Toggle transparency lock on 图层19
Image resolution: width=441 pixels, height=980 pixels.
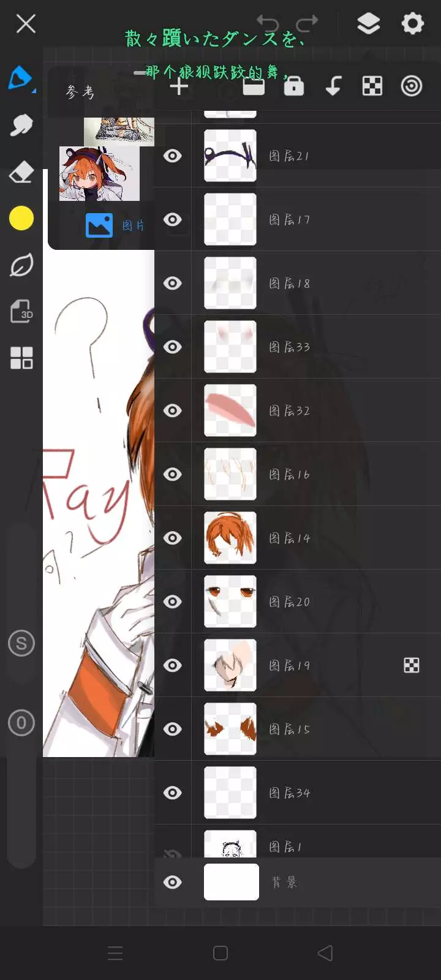(412, 665)
